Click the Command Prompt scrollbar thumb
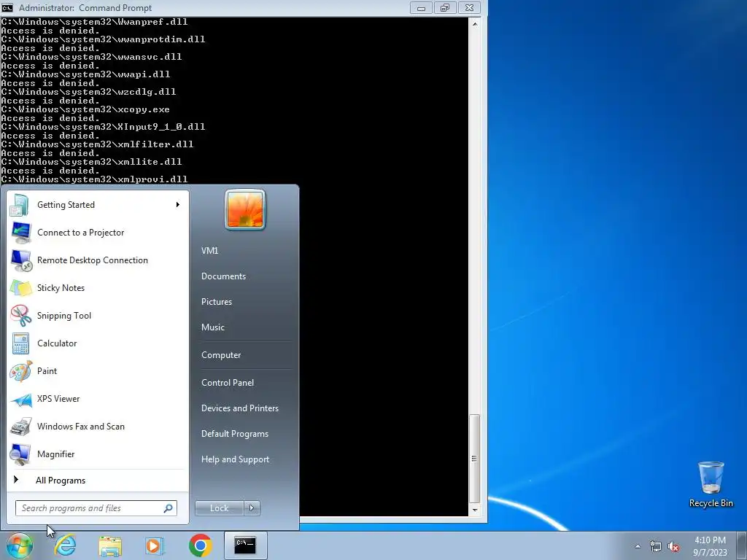The width and height of the screenshot is (747, 560). point(474,459)
